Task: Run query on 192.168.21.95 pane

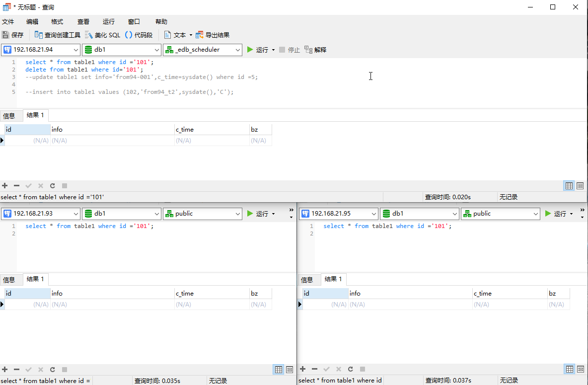Action: (x=555, y=214)
